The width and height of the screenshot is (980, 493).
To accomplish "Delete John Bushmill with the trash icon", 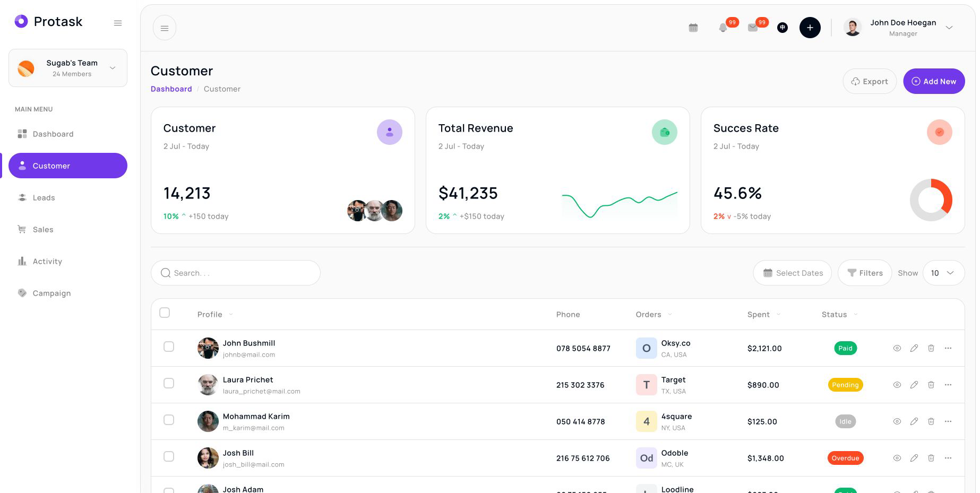I will click(931, 348).
